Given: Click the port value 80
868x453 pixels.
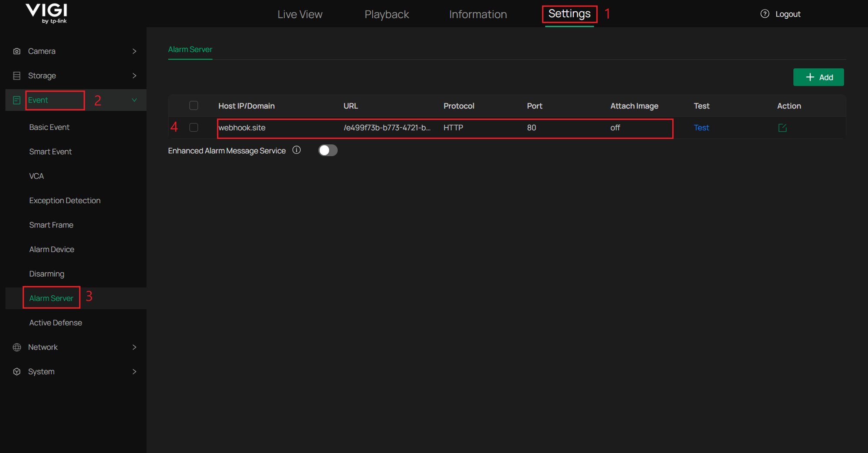Looking at the screenshot, I should 531,128.
